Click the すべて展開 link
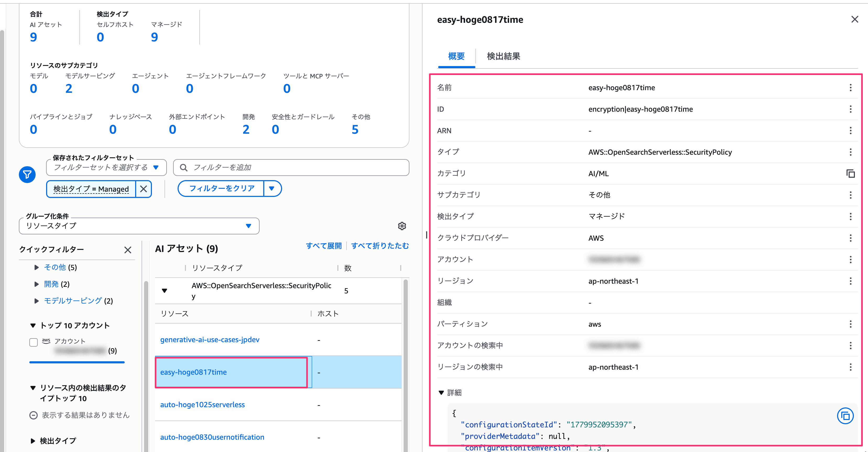Viewport: 868px width, 452px height. [x=323, y=246]
